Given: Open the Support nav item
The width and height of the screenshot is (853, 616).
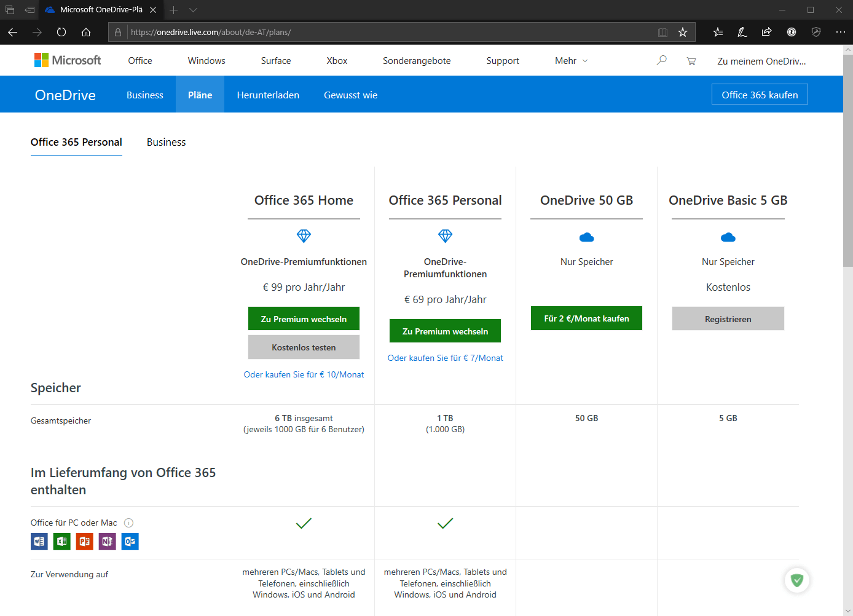Looking at the screenshot, I should click(503, 61).
